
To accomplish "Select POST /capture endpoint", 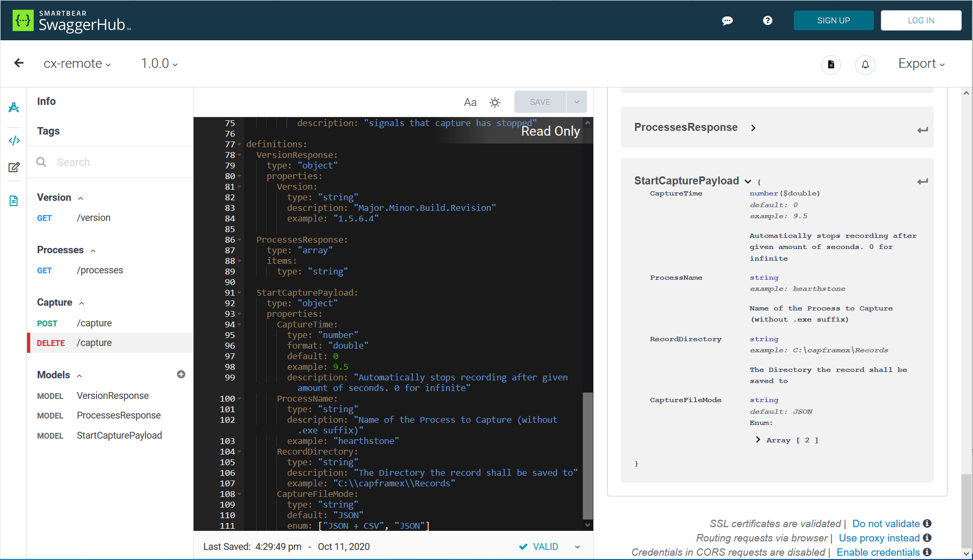I will click(x=110, y=323).
